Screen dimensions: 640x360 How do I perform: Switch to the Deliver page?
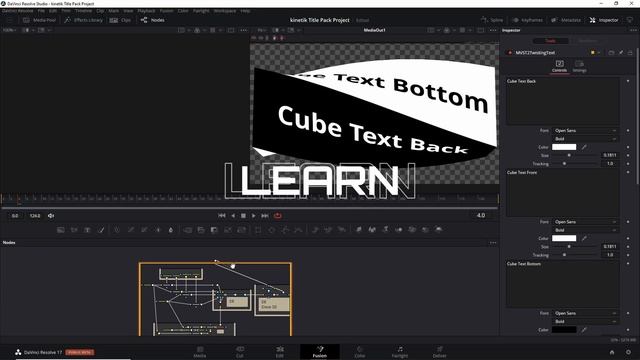coord(440,352)
